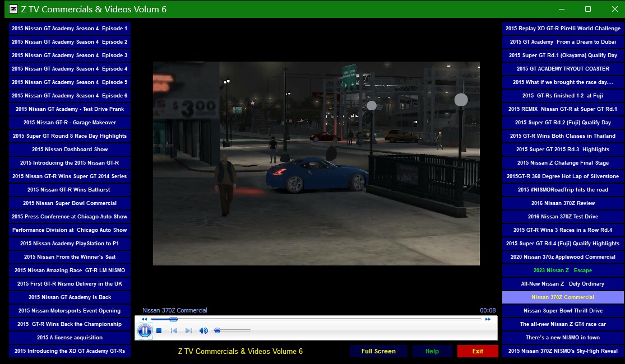Image resolution: width=625 pixels, height=364 pixels.
Task: Mute audio with the speaker icon
Action: pos(203,331)
